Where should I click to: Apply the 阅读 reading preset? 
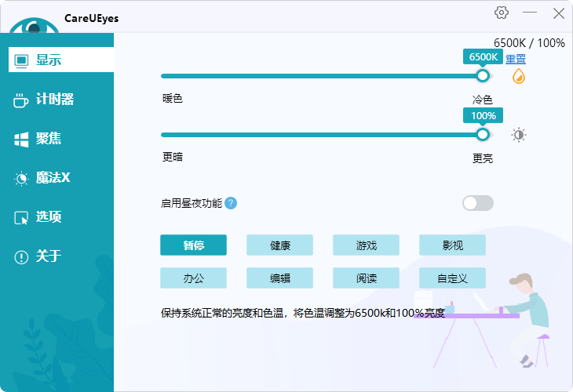click(x=367, y=278)
